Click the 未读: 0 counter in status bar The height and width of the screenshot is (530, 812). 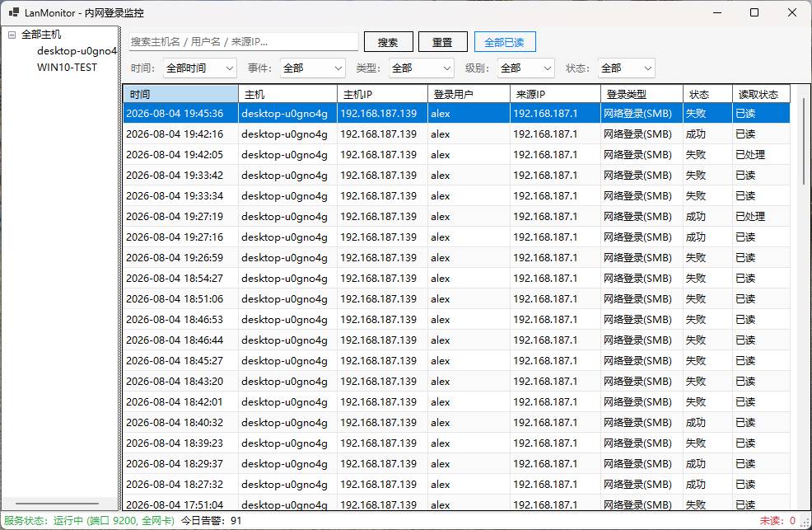click(x=777, y=521)
